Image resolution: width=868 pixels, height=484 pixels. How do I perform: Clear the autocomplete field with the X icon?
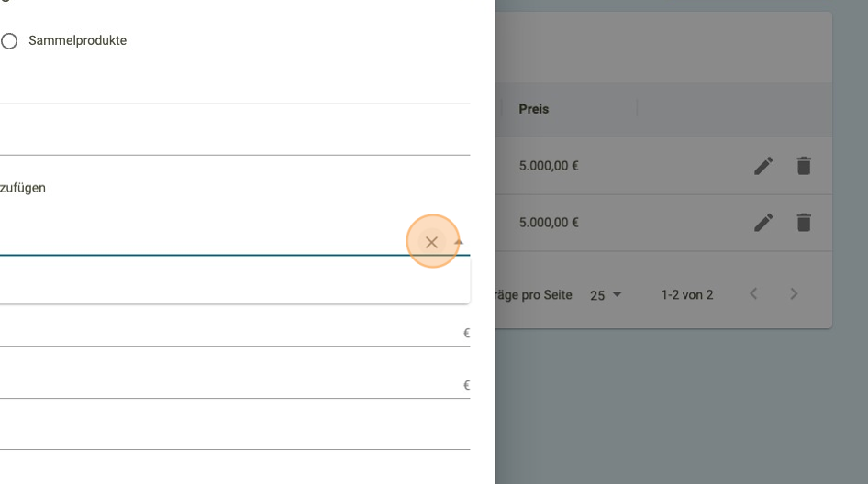click(431, 243)
